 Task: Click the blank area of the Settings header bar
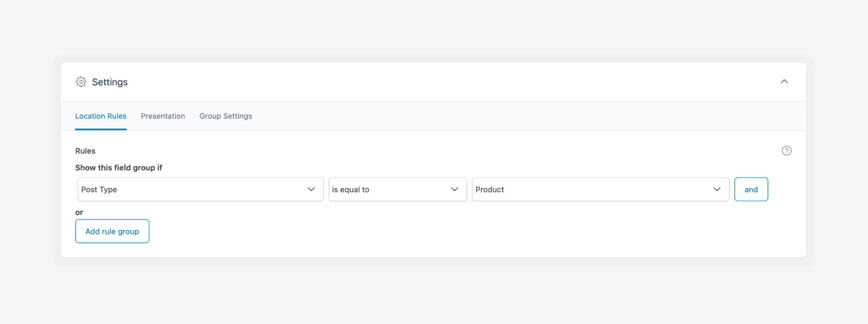tap(435, 82)
